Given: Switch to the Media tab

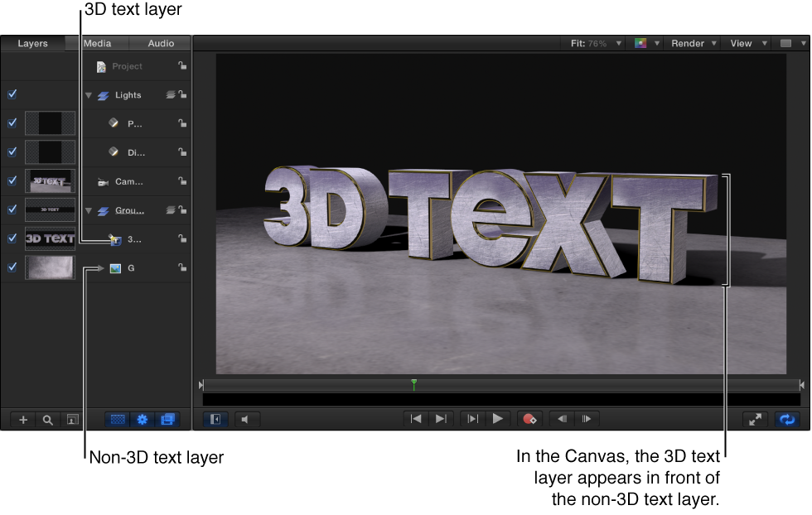Looking at the screenshot, I should (x=99, y=42).
